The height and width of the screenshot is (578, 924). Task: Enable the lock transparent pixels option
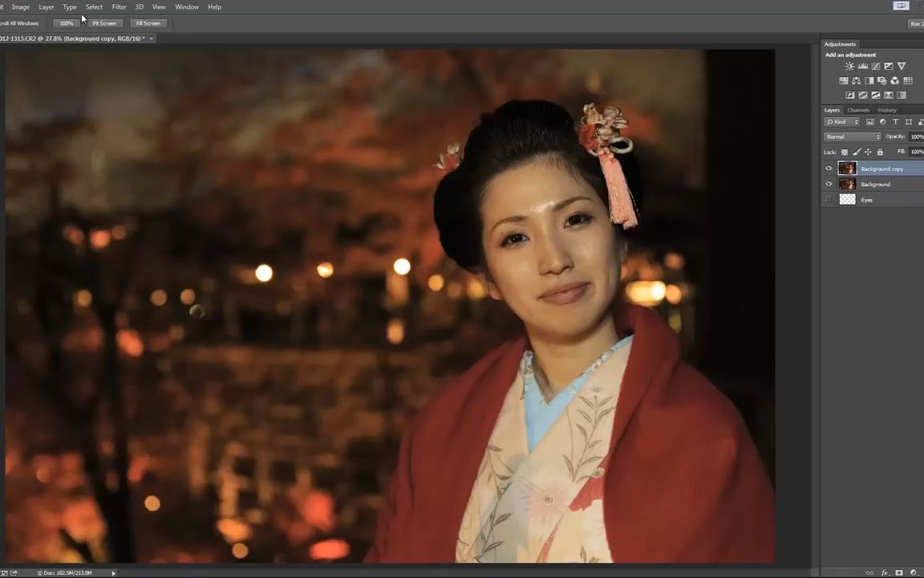coord(844,152)
